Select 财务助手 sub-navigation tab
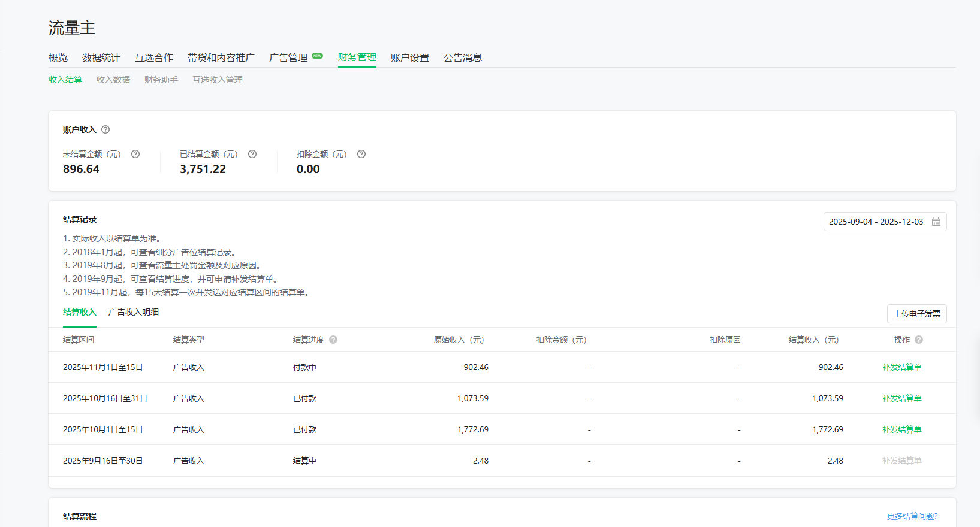 coord(161,80)
